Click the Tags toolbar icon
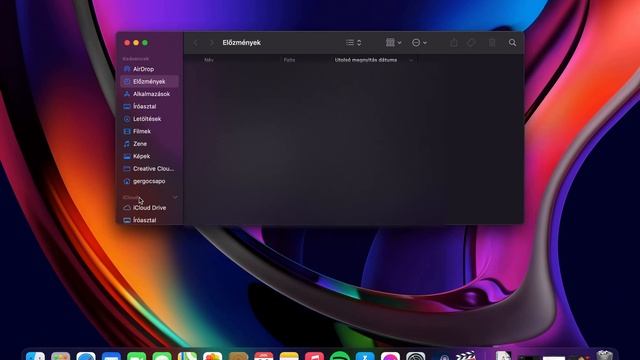Image resolution: width=640 pixels, height=360 pixels. pyautogui.click(x=471, y=42)
